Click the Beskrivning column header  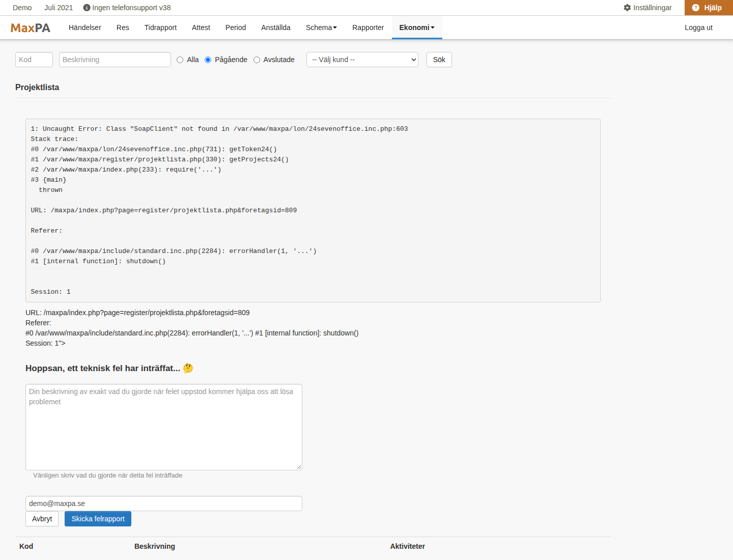[x=155, y=546]
